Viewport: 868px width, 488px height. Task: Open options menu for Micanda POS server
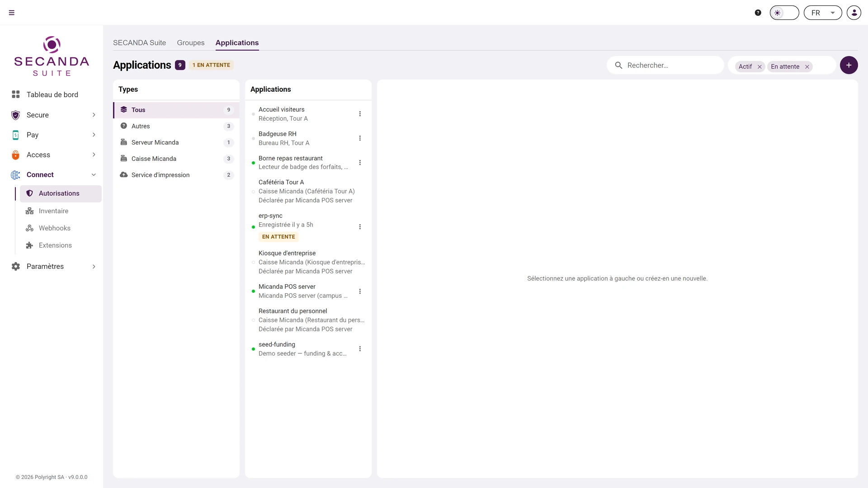(360, 291)
